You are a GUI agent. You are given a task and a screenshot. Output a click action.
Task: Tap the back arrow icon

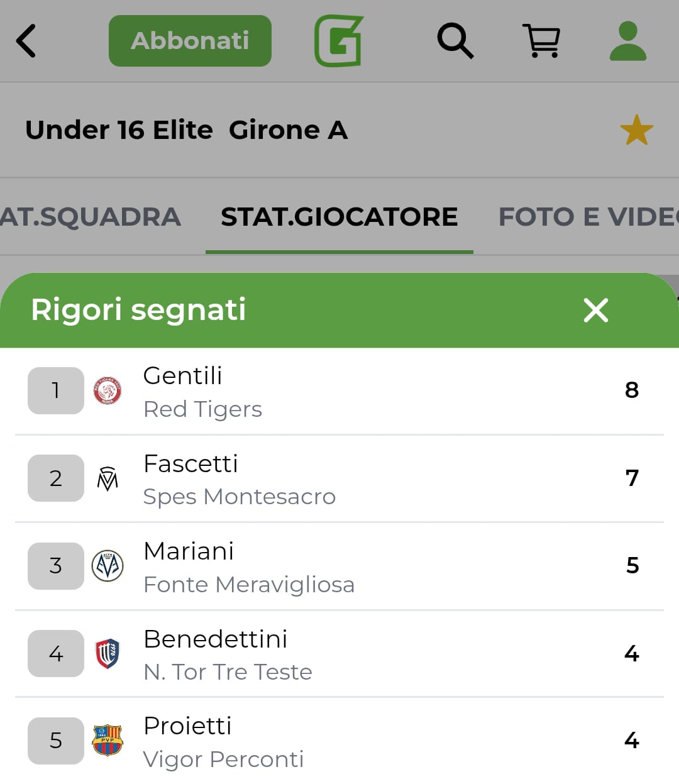click(x=26, y=41)
